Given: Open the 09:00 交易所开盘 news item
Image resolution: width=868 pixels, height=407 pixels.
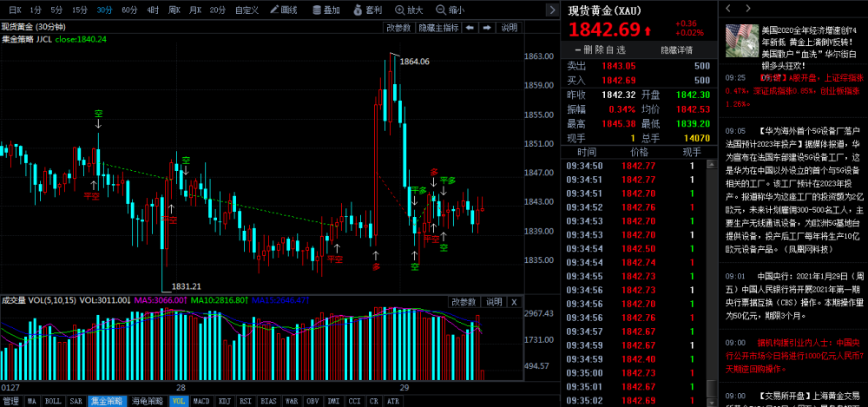Looking at the screenshot, I should coord(793,398).
